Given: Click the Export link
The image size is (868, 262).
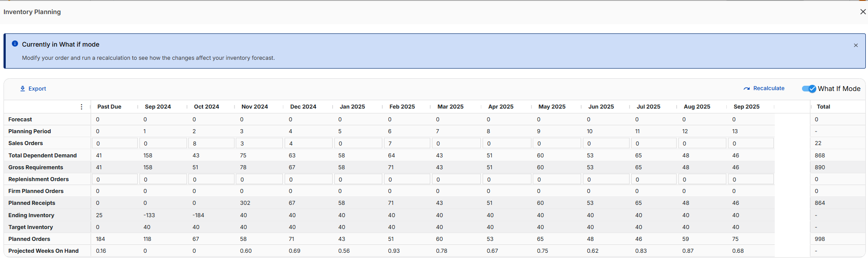Looking at the screenshot, I should [37, 89].
